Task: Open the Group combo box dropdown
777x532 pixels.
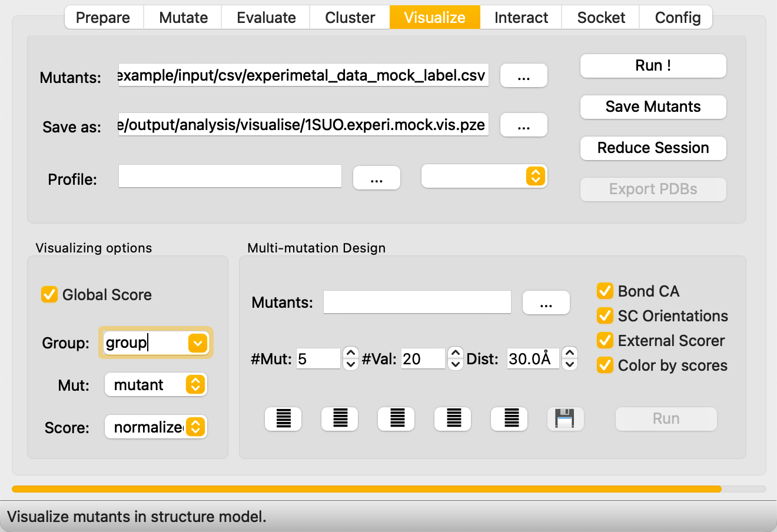Action: (x=198, y=343)
